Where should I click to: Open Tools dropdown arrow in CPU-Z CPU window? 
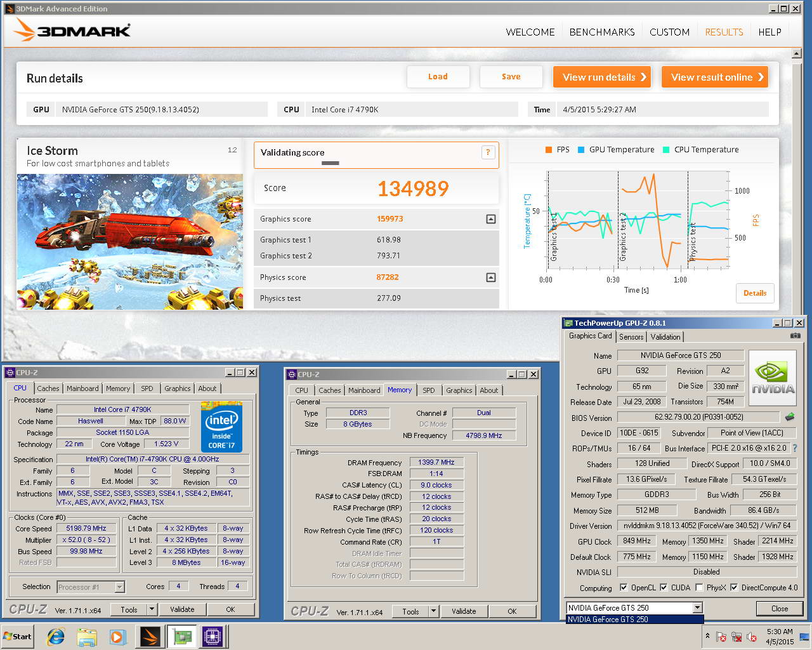tap(152, 609)
